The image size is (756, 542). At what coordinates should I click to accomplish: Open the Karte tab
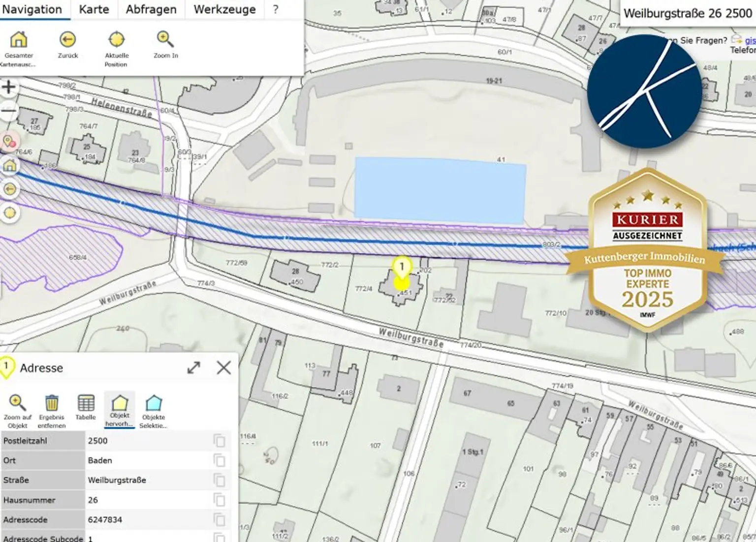[94, 9]
